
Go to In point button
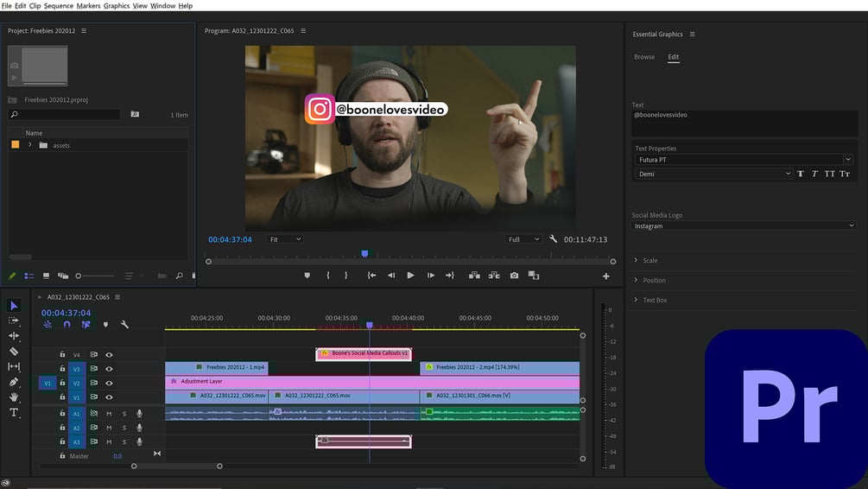coord(371,276)
